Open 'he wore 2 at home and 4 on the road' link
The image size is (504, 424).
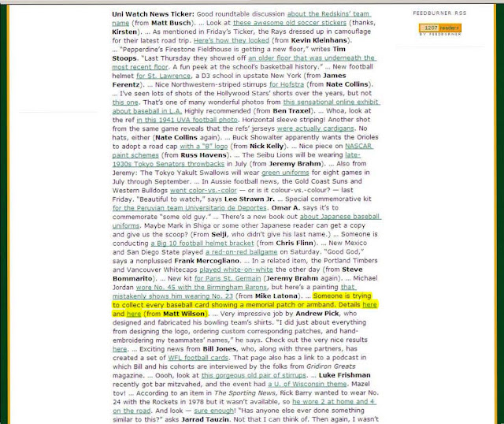point(334,402)
